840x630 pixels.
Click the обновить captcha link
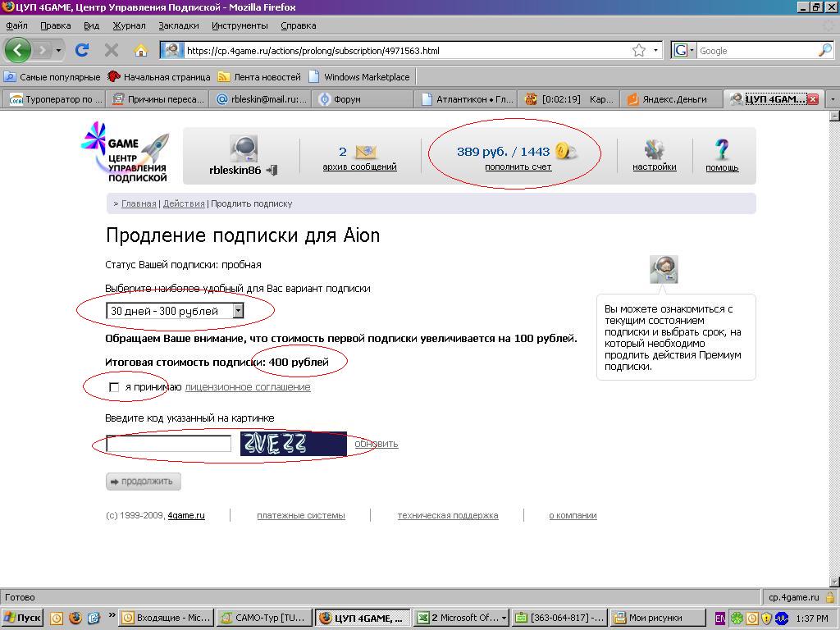[x=376, y=444]
